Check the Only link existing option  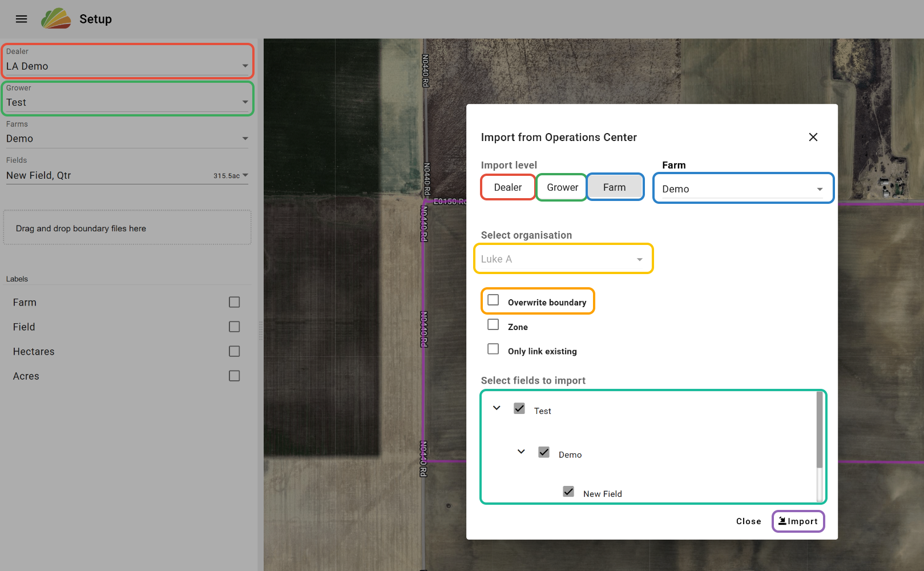click(x=494, y=349)
